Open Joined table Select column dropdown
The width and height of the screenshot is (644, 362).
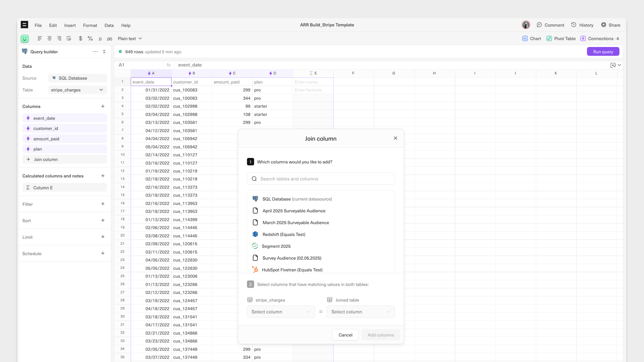pyautogui.click(x=360, y=312)
